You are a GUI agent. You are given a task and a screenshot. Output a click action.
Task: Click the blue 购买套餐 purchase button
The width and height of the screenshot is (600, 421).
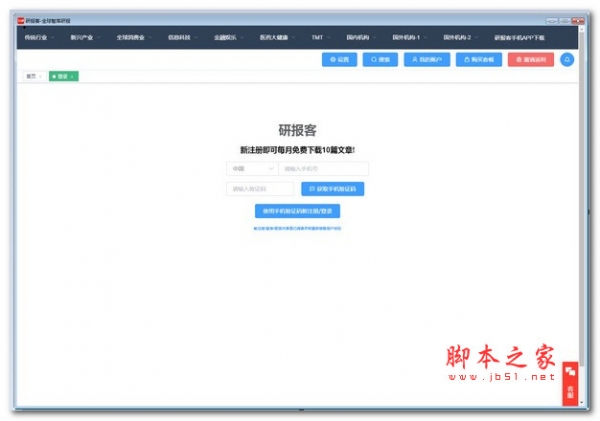pos(479,60)
